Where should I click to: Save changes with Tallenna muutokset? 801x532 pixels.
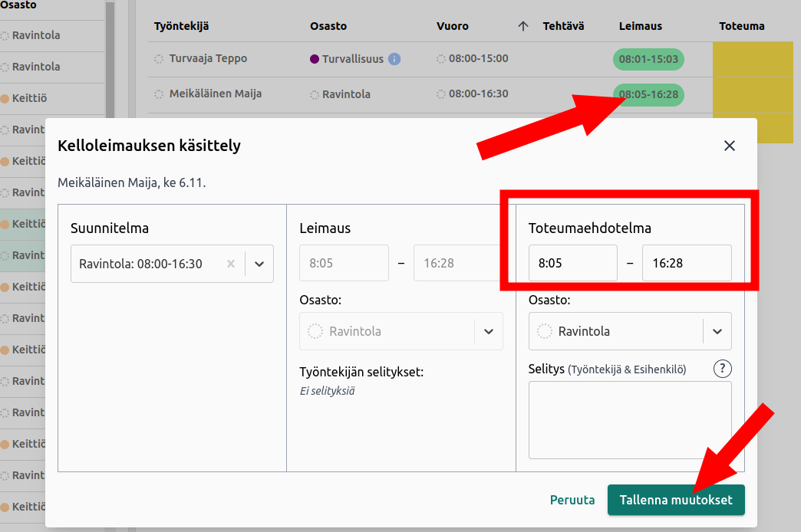pyautogui.click(x=676, y=500)
